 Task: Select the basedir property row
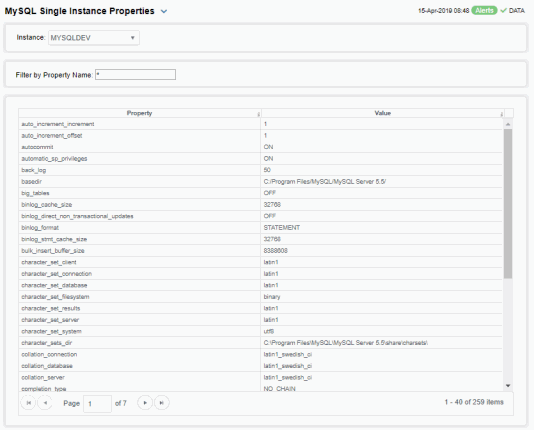point(261,182)
